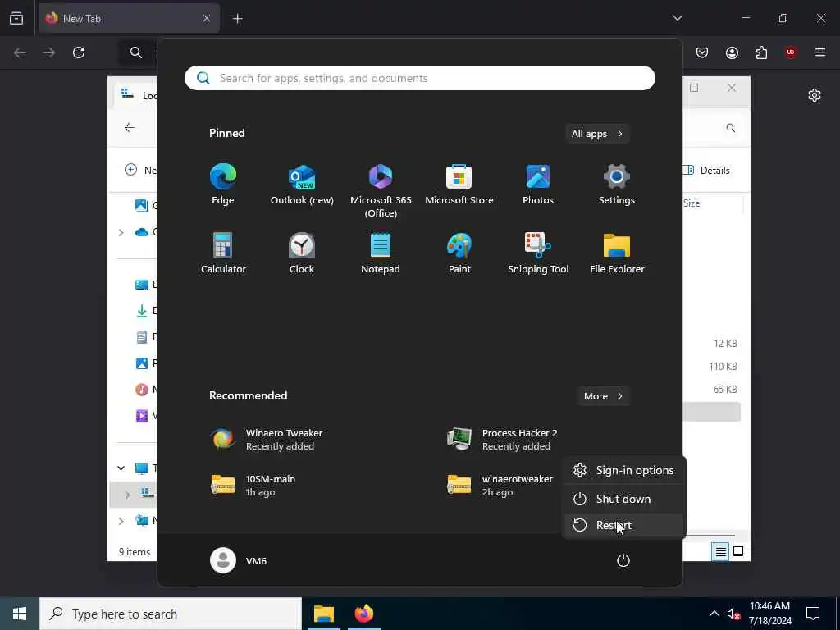Image resolution: width=840 pixels, height=630 pixels.
Task: Click the 65 KB file size entry
Action: [725, 390]
